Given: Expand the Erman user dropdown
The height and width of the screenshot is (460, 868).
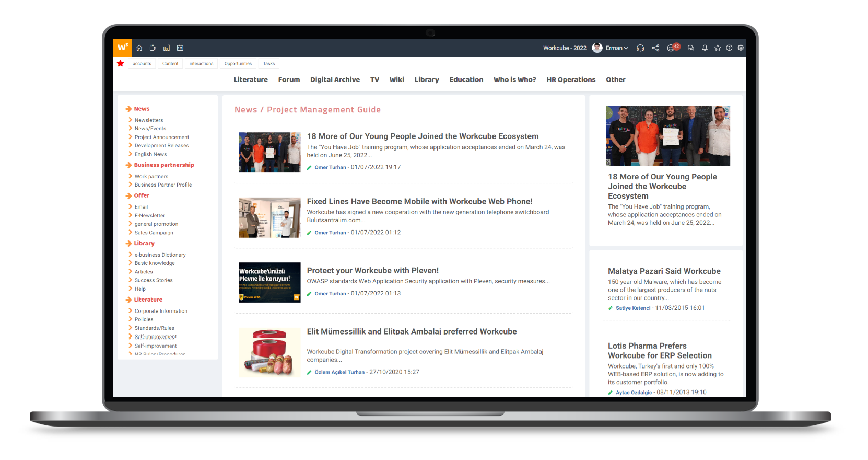Looking at the screenshot, I should click(x=617, y=48).
